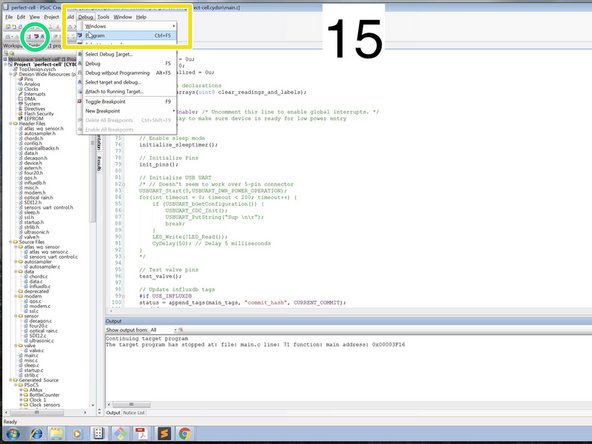Choose Attach to Running Target...

pos(126,92)
